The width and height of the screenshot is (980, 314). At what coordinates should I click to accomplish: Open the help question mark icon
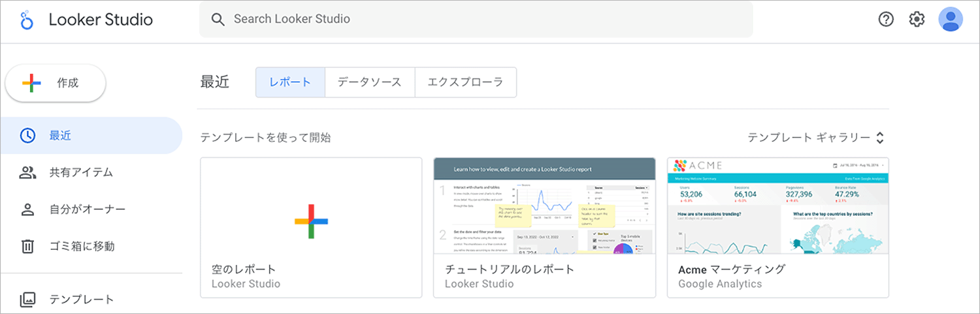pos(886,20)
